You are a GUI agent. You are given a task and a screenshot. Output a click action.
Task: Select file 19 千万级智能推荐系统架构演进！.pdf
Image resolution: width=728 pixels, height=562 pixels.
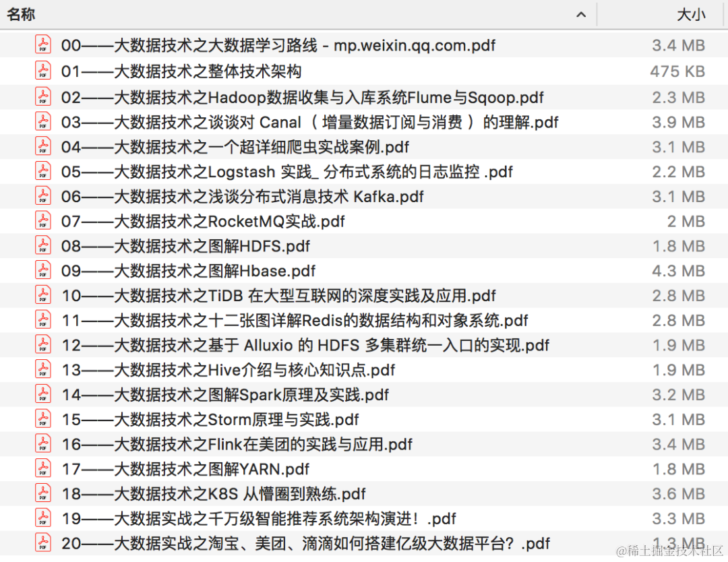(x=259, y=519)
